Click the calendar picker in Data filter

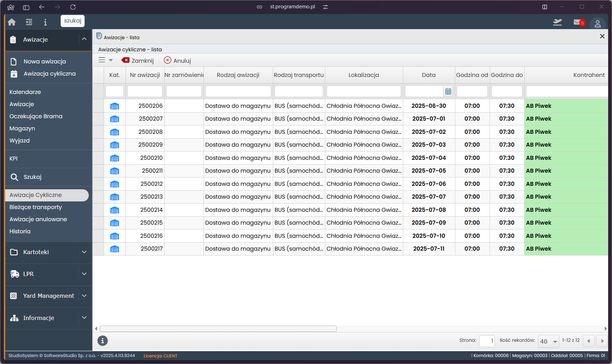click(x=448, y=91)
